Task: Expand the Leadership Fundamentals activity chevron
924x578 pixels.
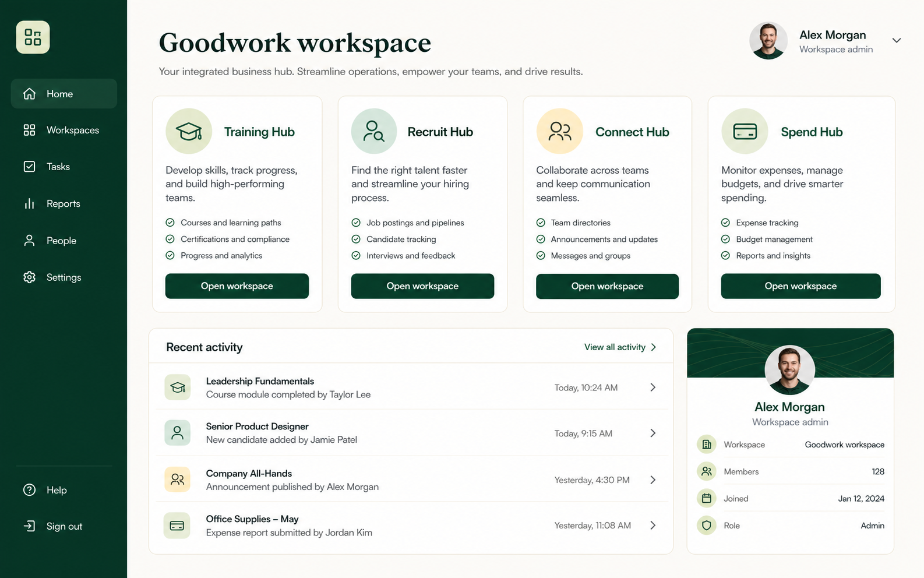Action: (653, 387)
